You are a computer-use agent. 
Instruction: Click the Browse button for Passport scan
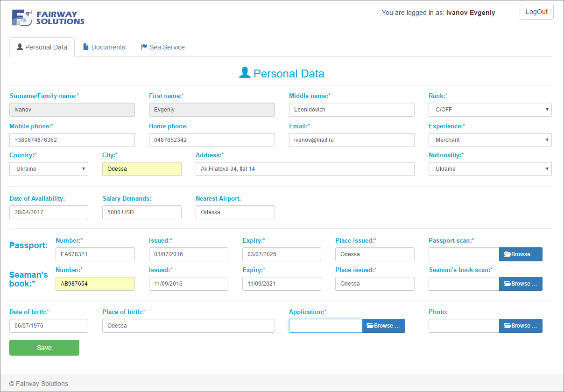(521, 254)
